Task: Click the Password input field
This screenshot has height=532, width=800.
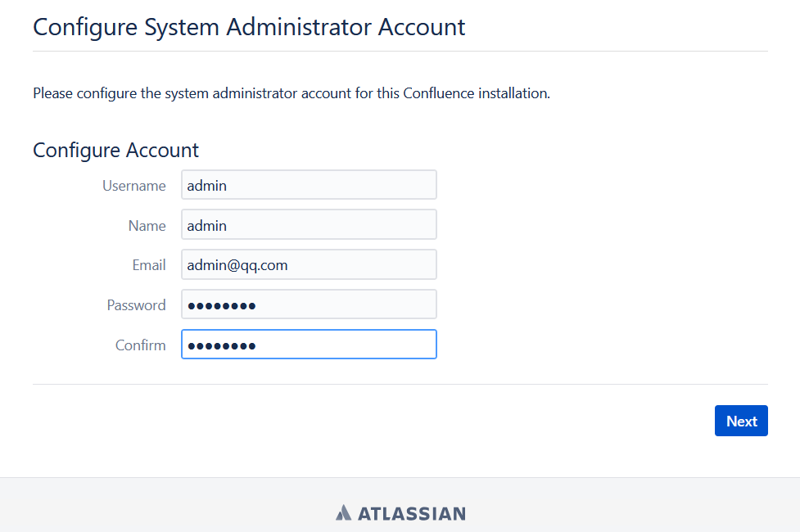Action: tap(309, 304)
